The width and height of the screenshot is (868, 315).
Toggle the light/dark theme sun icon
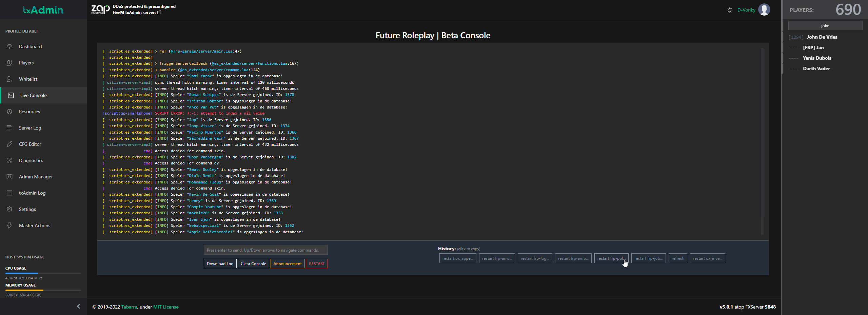[x=730, y=10]
